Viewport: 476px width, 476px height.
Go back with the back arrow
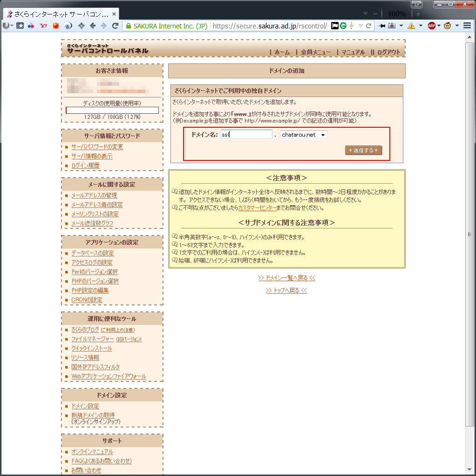[x=93, y=26]
